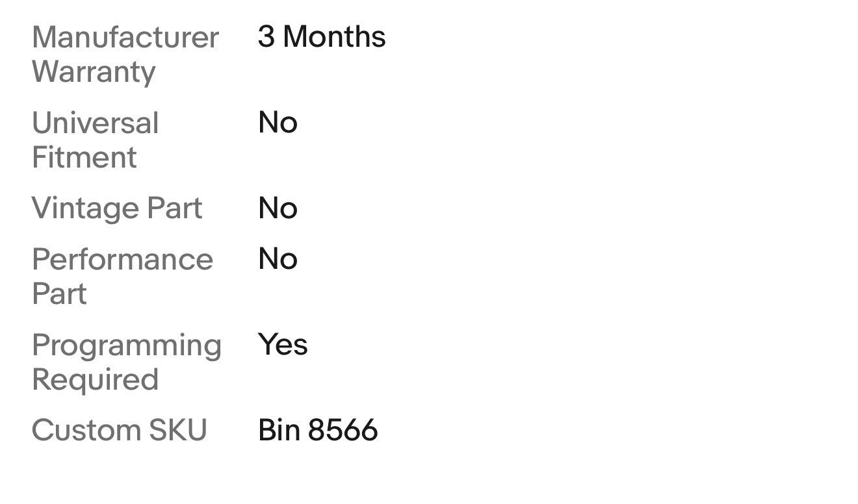Click the word "Performance" in the label
The image size is (858, 504).
pos(122,260)
